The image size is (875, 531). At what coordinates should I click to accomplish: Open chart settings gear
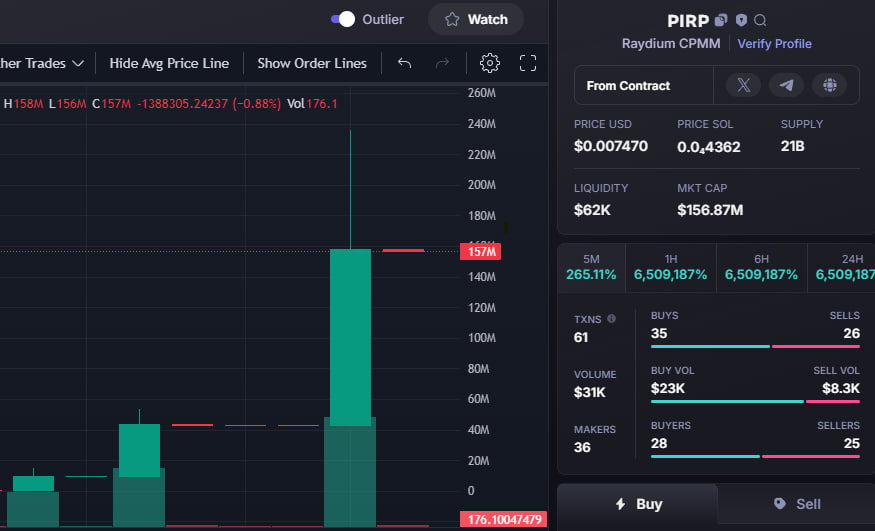pyautogui.click(x=490, y=63)
